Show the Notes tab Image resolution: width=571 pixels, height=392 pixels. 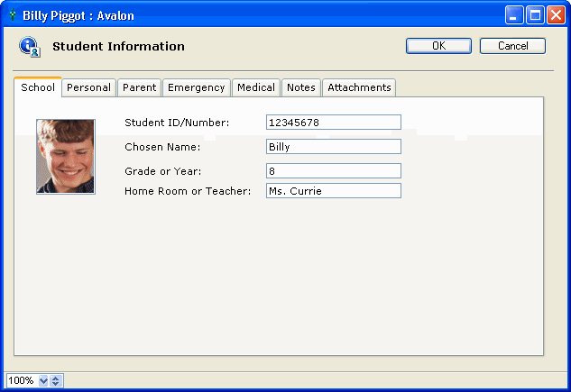point(301,87)
